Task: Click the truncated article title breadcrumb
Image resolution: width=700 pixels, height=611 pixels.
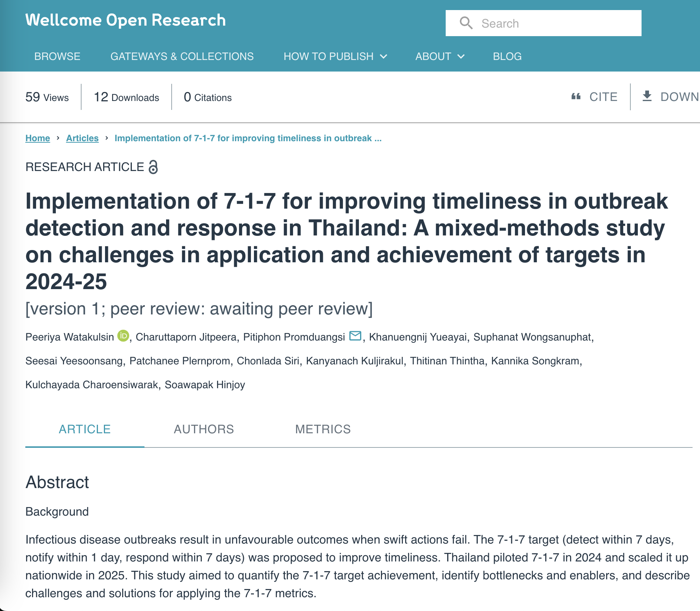Action: (x=248, y=138)
